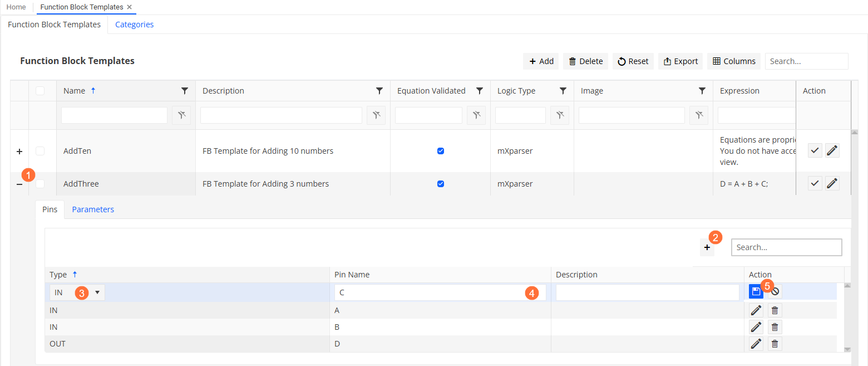Clear the Logic Type filter
The width and height of the screenshot is (868, 366).
560,115
